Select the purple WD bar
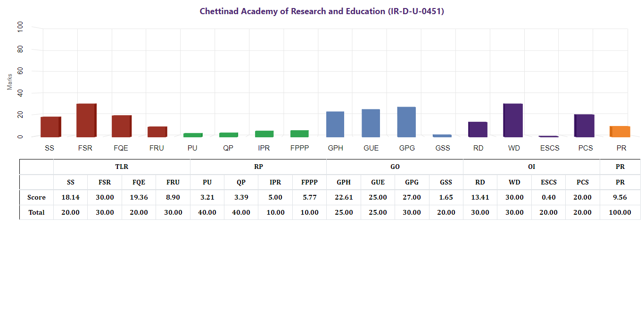 pyautogui.click(x=513, y=120)
